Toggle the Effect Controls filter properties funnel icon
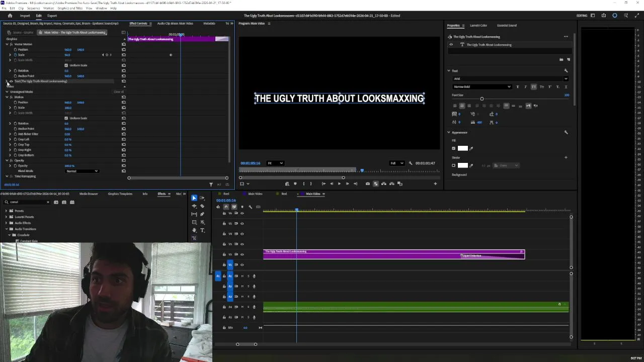Image resolution: width=644 pixels, height=362 pixels. [211, 185]
